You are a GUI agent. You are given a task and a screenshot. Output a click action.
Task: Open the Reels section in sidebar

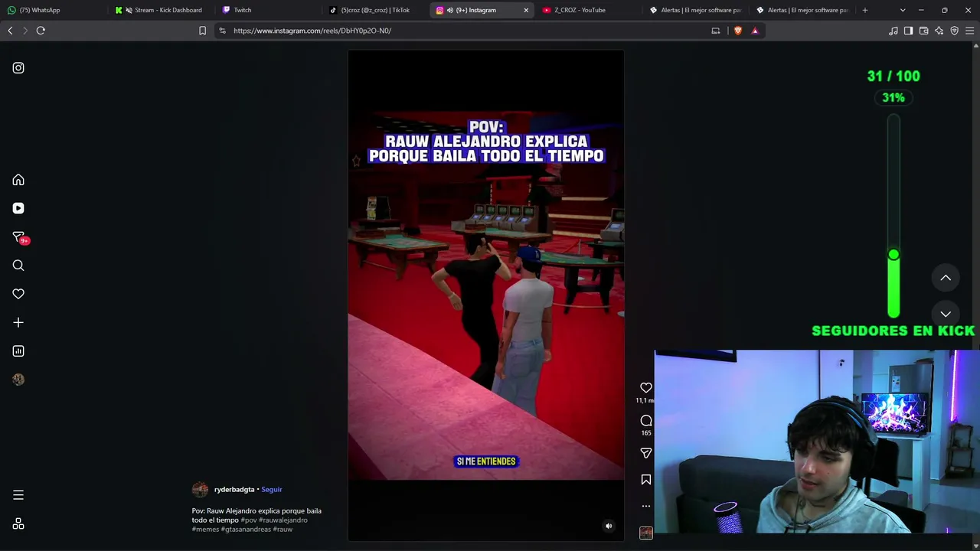pyautogui.click(x=18, y=208)
